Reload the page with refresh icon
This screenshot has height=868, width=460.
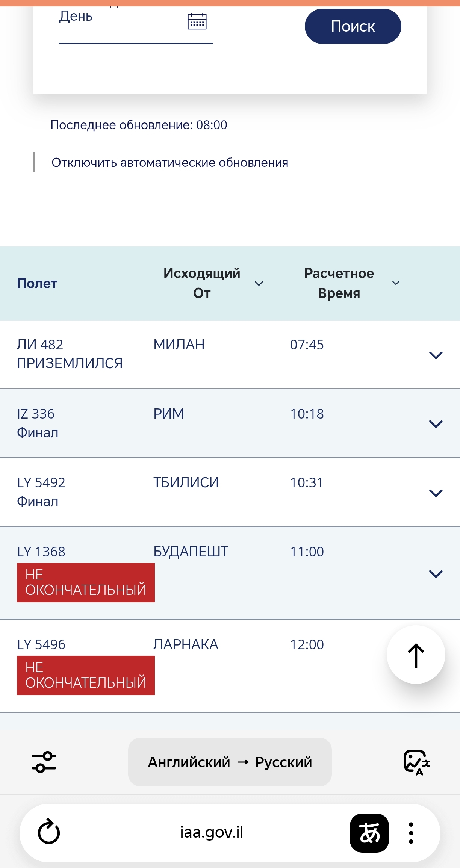49,833
